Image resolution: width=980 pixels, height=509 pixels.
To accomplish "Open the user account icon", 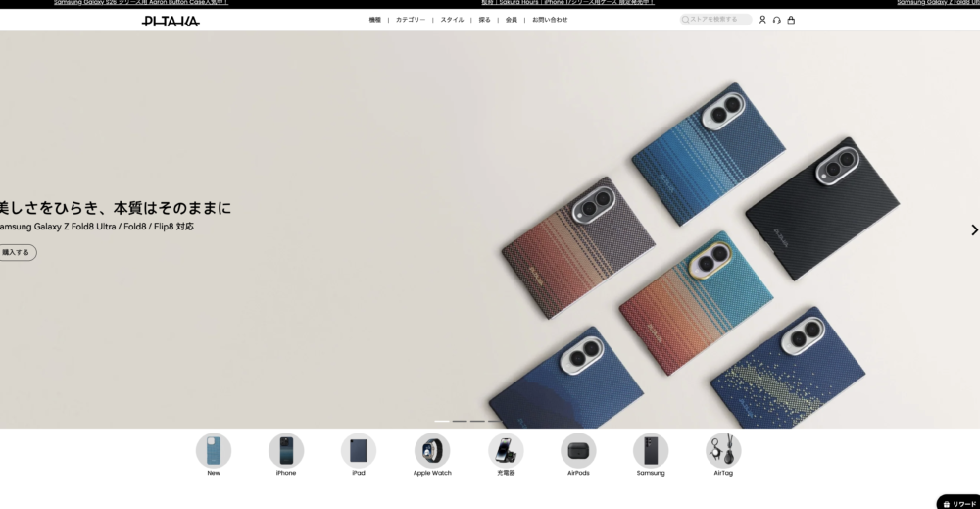I will pos(762,20).
